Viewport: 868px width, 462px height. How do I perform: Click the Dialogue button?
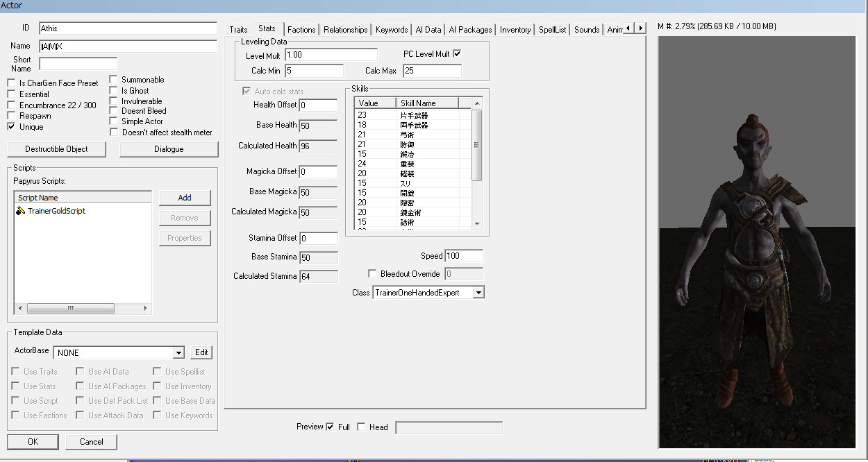pos(169,149)
